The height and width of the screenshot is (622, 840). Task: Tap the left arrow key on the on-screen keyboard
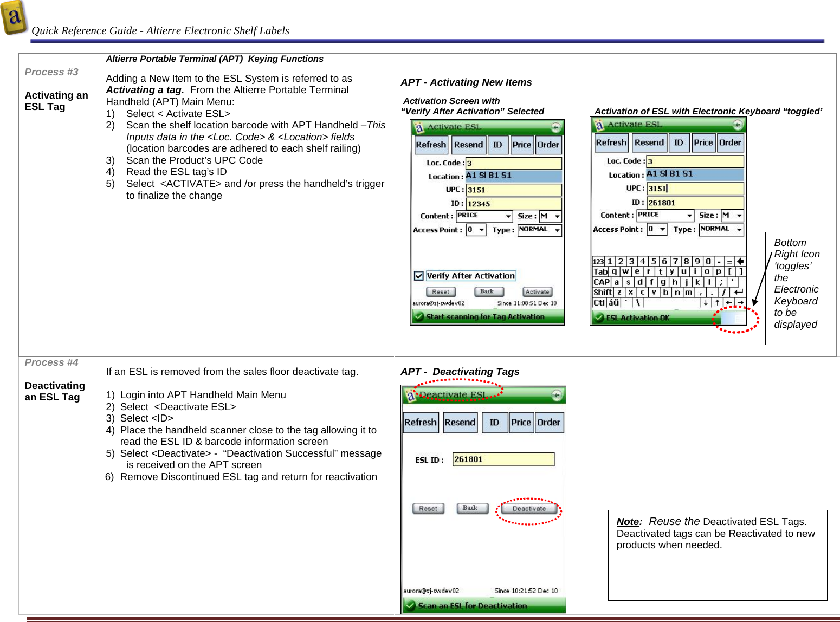[x=729, y=302]
